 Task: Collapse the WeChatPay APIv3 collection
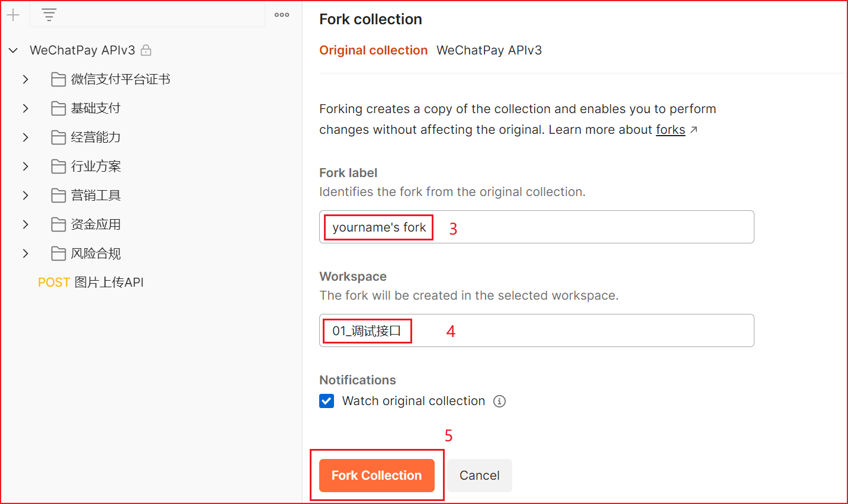point(13,50)
